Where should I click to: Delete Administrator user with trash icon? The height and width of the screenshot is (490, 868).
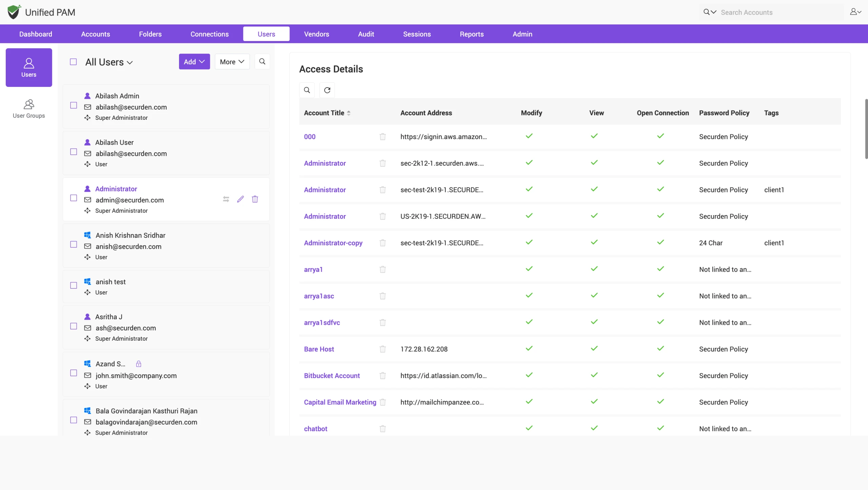[x=255, y=199]
